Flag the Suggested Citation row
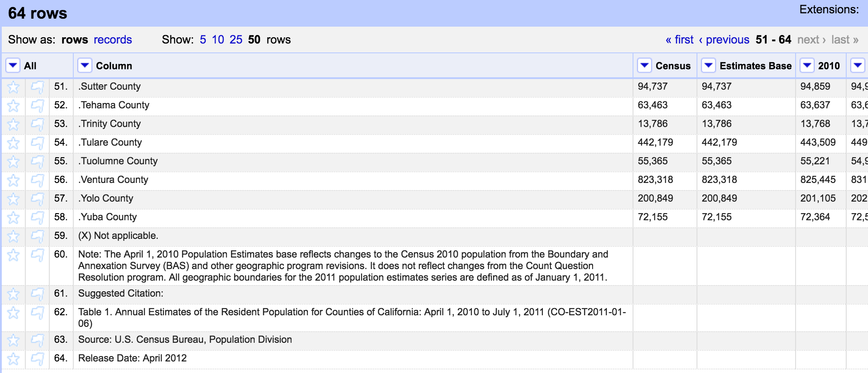The height and width of the screenshot is (373, 868). [x=37, y=294]
